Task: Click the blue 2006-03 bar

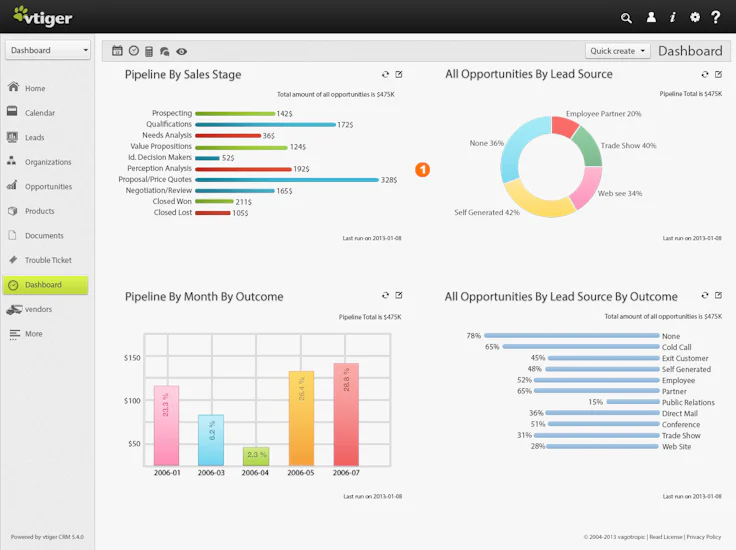Action: tap(211, 440)
